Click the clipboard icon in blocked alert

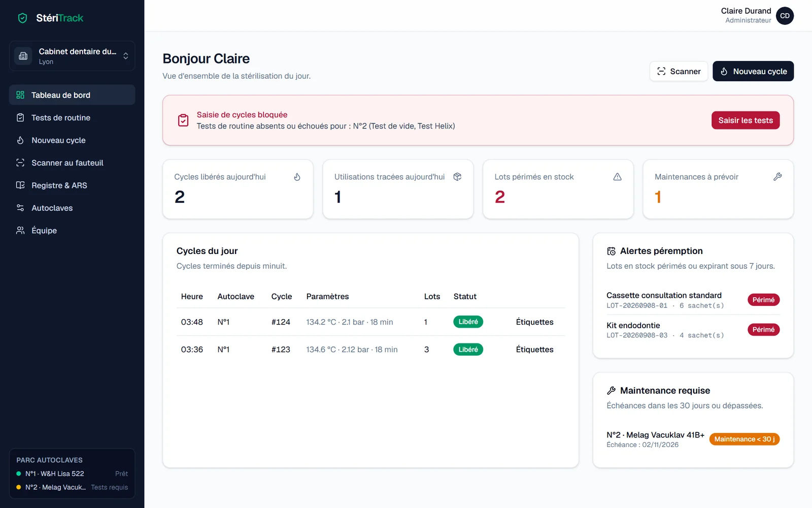pos(183,120)
